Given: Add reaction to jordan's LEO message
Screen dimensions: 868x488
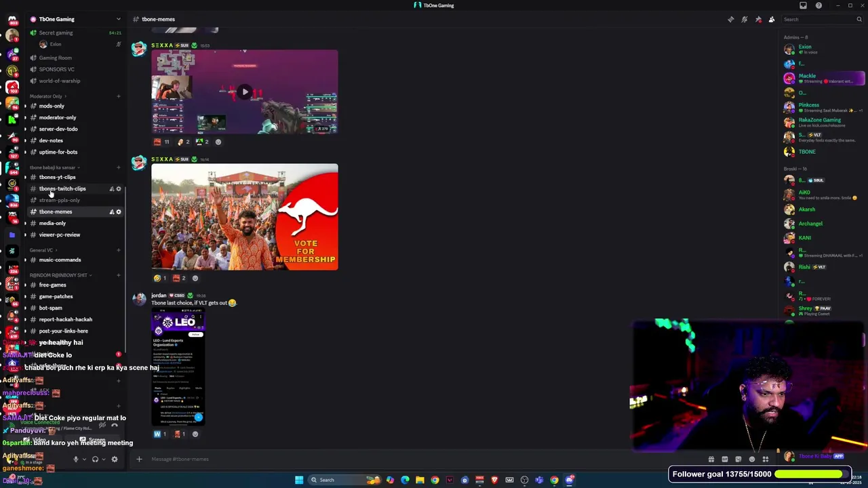Looking at the screenshot, I should coord(195,434).
